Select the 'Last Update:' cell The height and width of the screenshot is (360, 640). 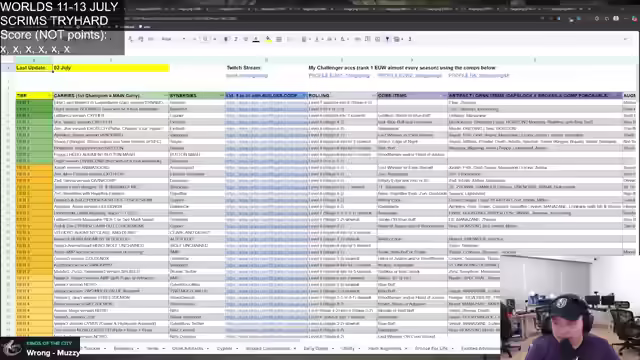pyautogui.click(x=34, y=68)
